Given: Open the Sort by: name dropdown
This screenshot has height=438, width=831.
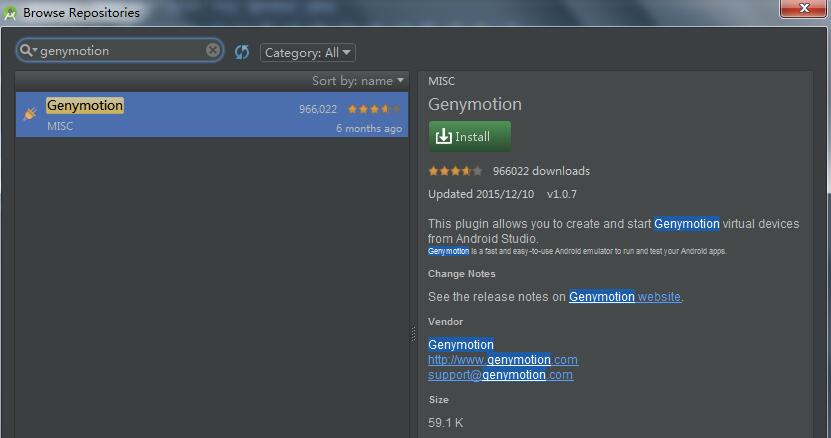Looking at the screenshot, I should 358,81.
